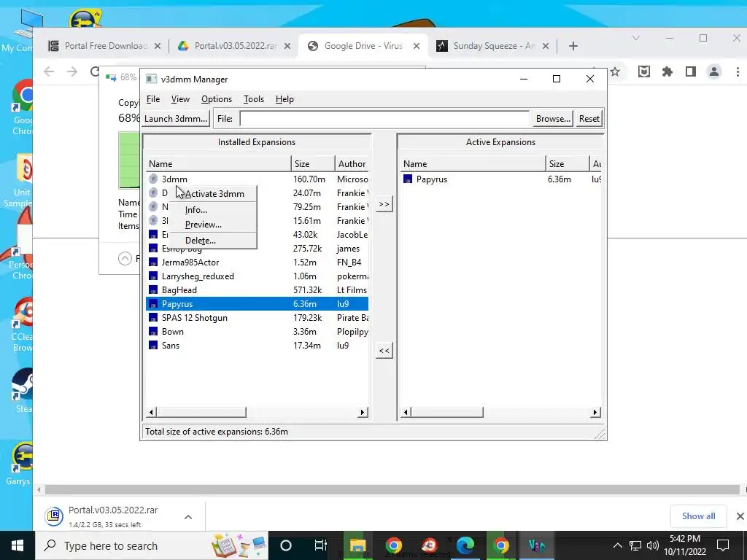Select the 3dmm row in Installed Expansions
The height and width of the screenshot is (560, 747).
[257, 179]
